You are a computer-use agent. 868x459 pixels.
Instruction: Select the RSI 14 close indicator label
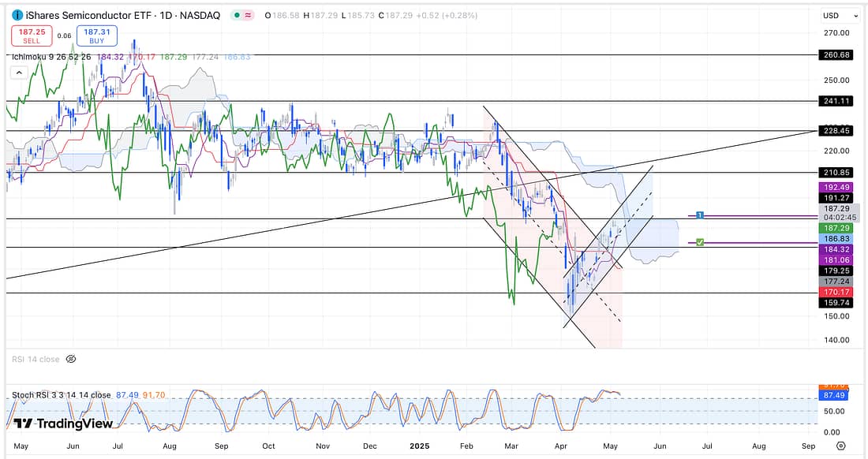(36, 360)
